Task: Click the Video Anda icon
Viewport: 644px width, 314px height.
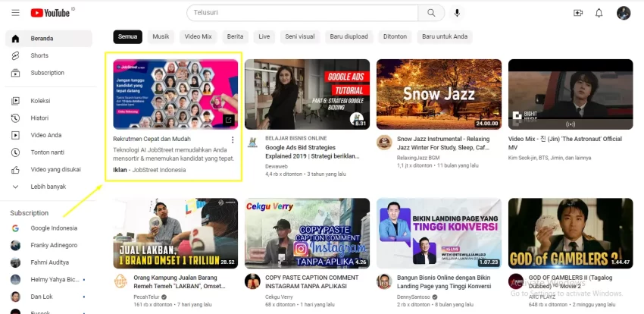Action: coord(16,135)
